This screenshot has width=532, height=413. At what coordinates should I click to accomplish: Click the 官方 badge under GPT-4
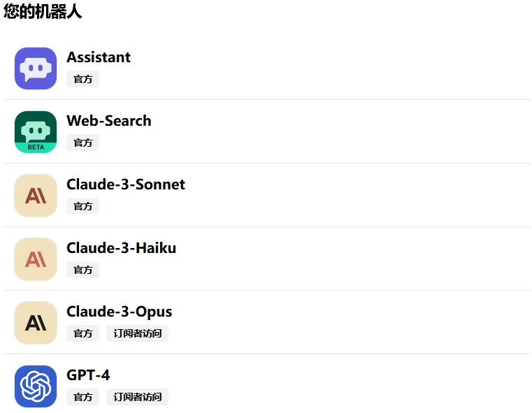[x=82, y=397]
